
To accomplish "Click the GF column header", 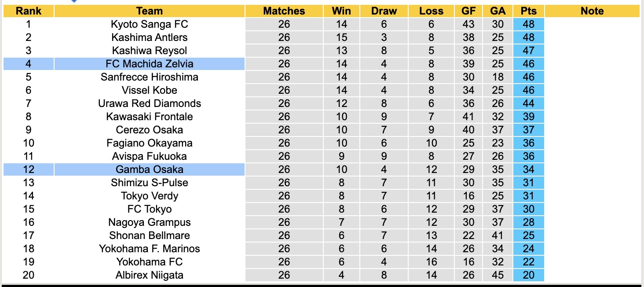I will click(468, 11).
